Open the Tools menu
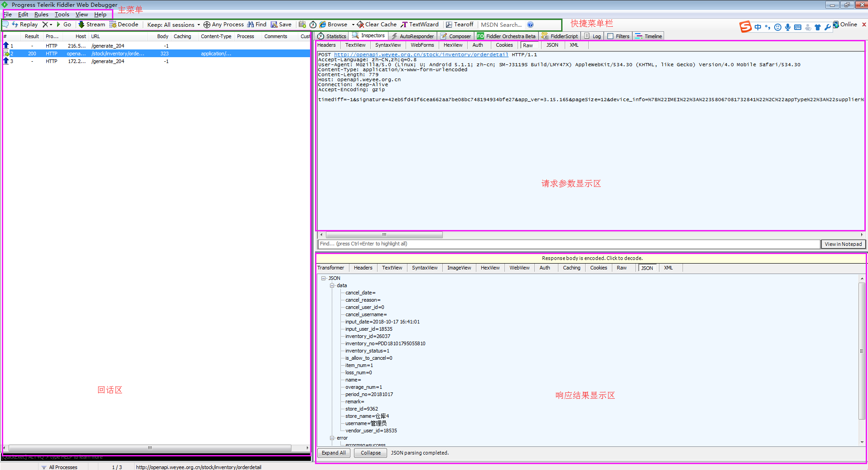Screen dimensions: 868x470 click(62, 15)
